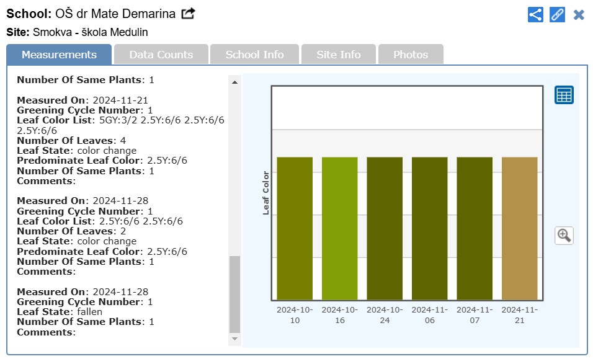Select the bright green 2024-10-16 bar
This screenshot has height=364, width=593.
[x=340, y=228]
